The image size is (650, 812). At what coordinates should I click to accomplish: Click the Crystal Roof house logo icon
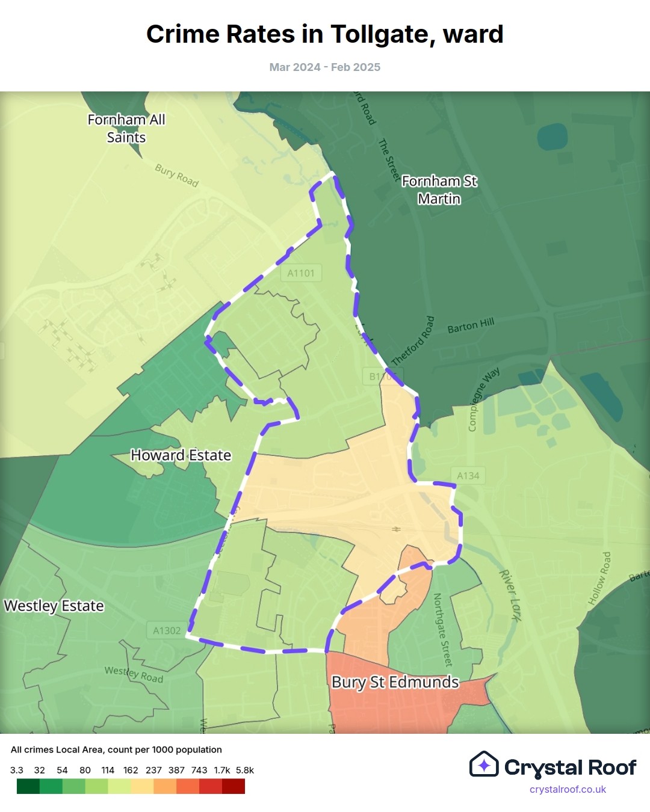coord(484,764)
